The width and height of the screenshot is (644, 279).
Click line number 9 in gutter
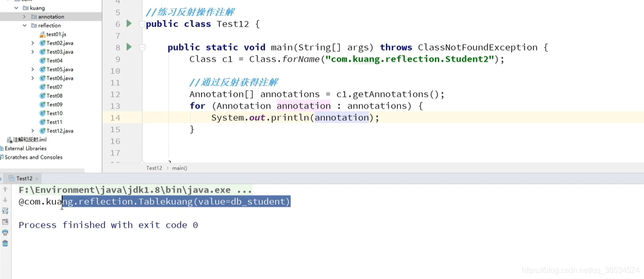point(118,59)
